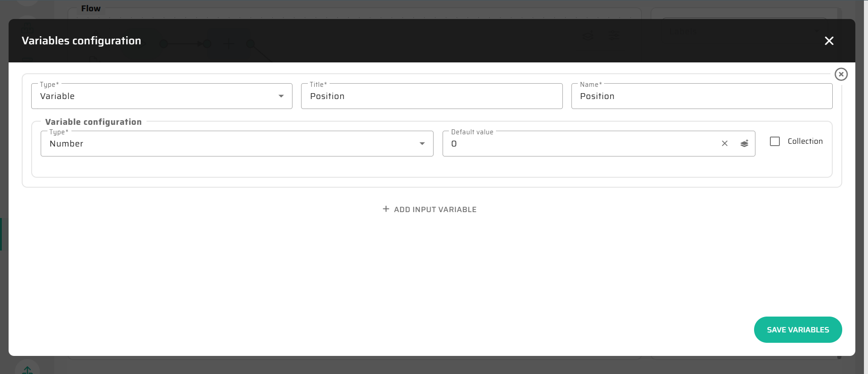Image resolution: width=868 pixels, height=374 pixels.
Task: Click the layers icon in Default value
Action: pos(744,143)
